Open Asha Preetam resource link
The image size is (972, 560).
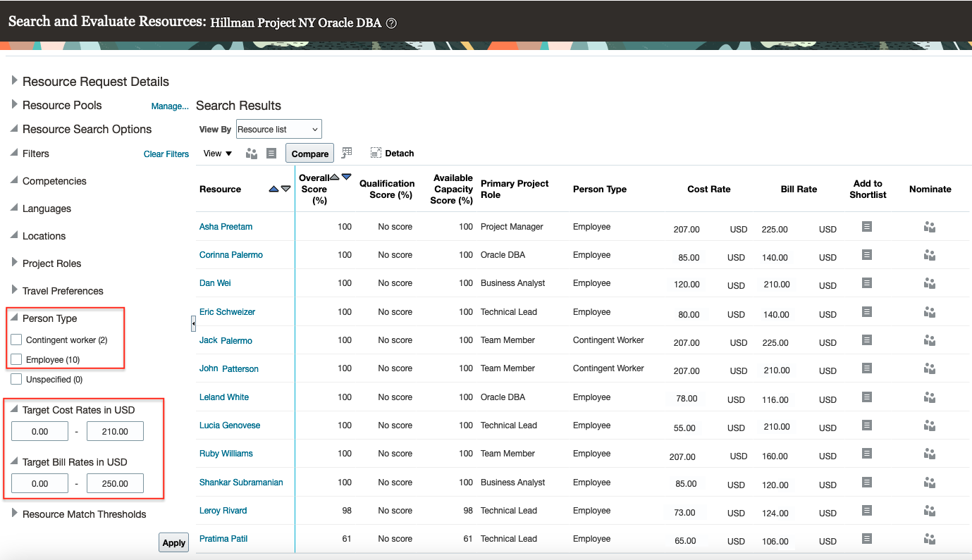click(226, 227)
